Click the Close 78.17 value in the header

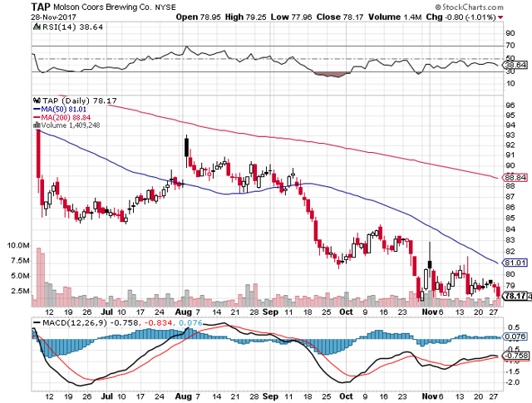point(340,17)
